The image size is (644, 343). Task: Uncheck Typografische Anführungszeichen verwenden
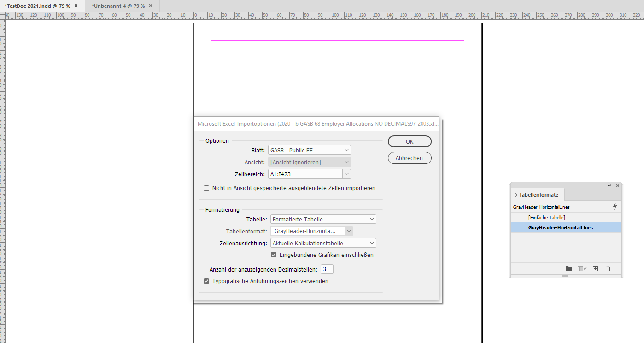pos(206,280)
